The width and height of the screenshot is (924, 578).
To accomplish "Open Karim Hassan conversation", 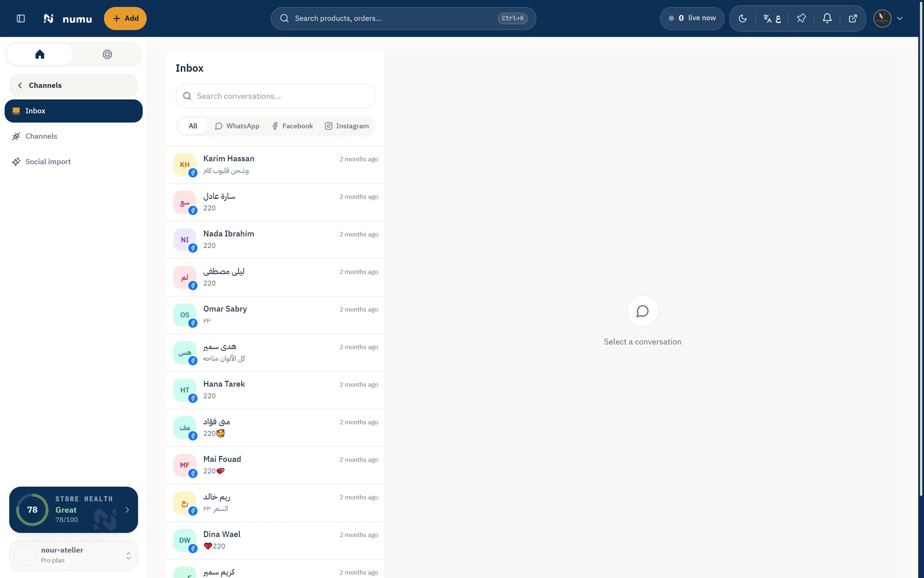I will 275,165.
